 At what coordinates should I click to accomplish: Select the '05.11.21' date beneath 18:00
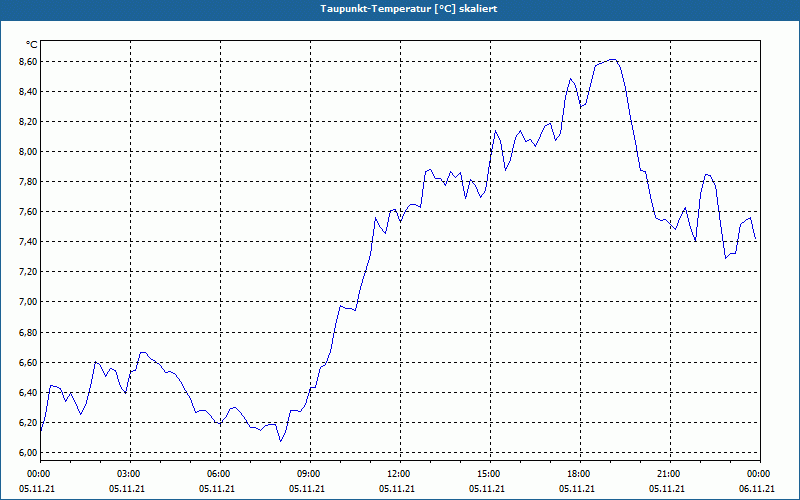click(577, 489)
